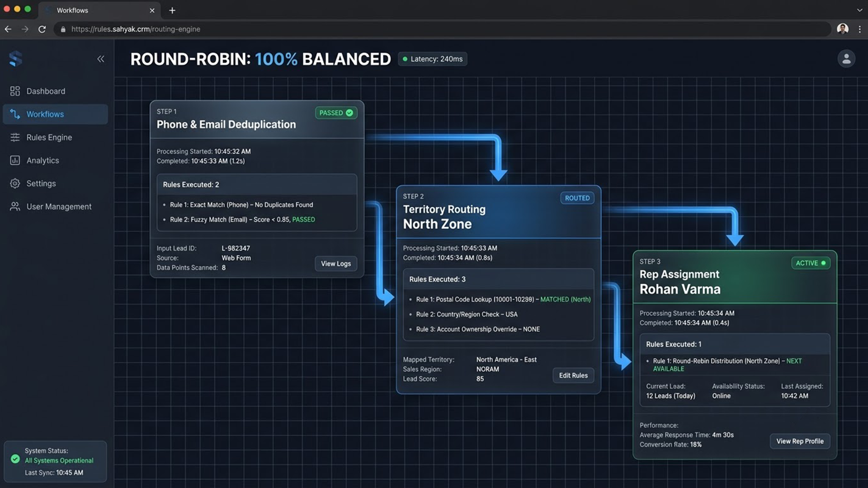This screenshot has height=488, width=868.
Task: Click the green System Status check icon
Action: coord(15,459)
